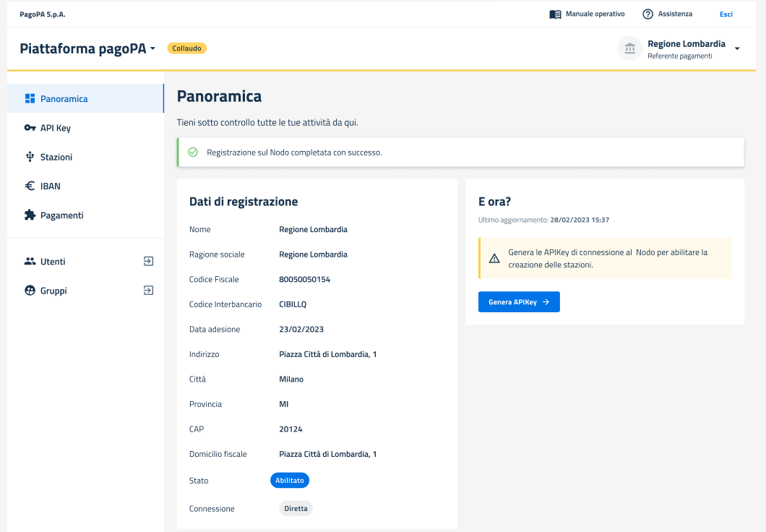Go to the Pagamenti section
This screenshot has width=766, height=532.
coord(61,215)
